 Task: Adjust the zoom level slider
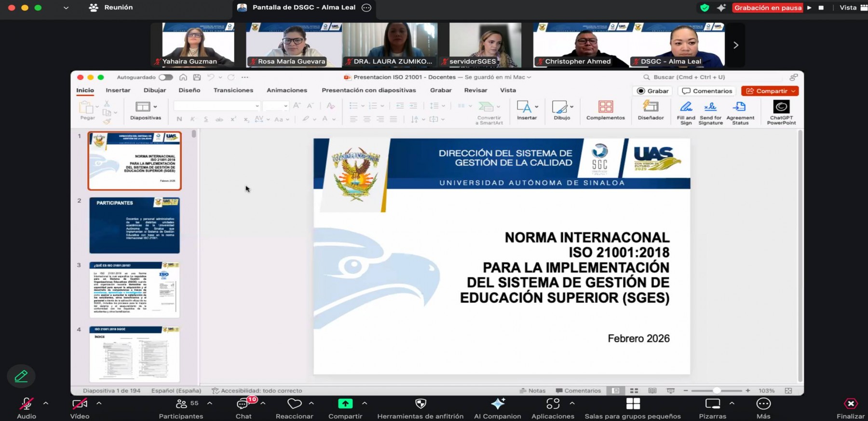[717, 391]
